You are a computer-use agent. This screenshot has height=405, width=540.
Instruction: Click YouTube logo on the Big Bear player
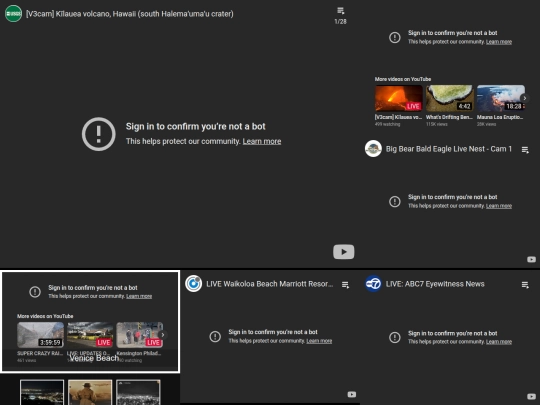pyautogui.click(x=531, y=259)
